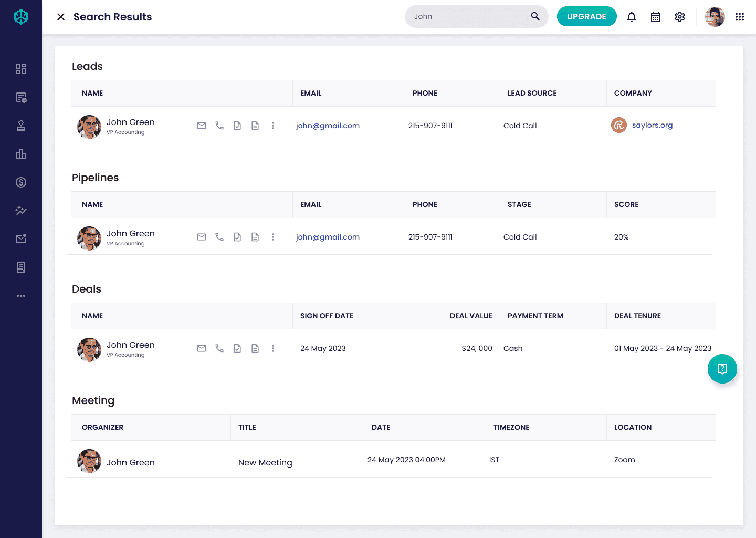Open the user profile avatar
Screen dimensions: 756x538
click(715, 17)
